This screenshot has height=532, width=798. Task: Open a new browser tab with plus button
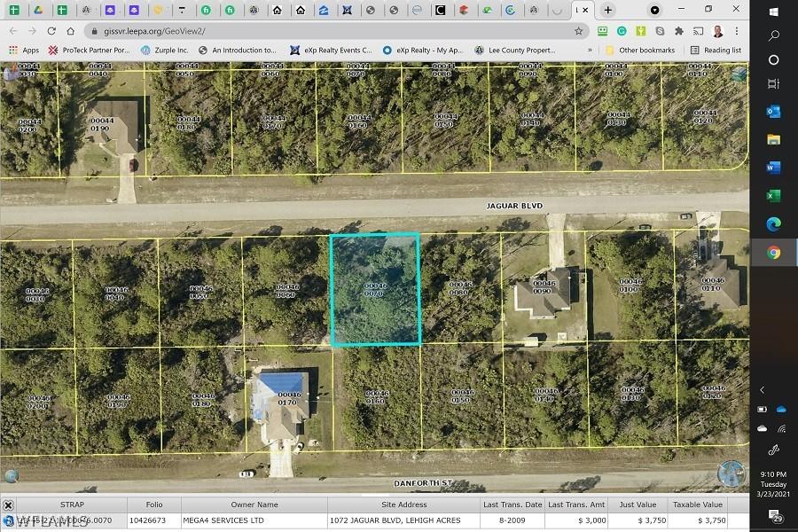(x=606, y=11)
